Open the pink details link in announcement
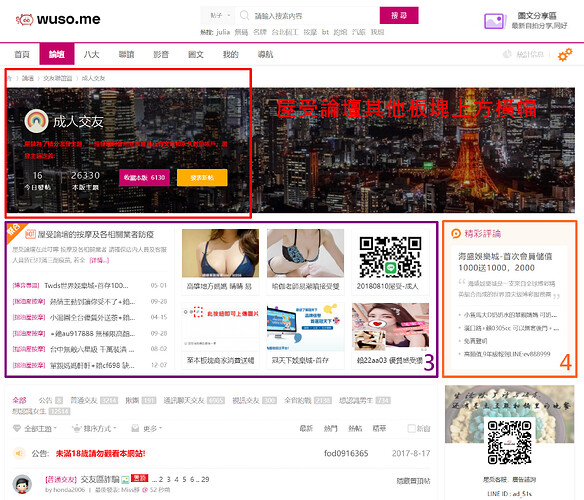 [x=99, y=260]
